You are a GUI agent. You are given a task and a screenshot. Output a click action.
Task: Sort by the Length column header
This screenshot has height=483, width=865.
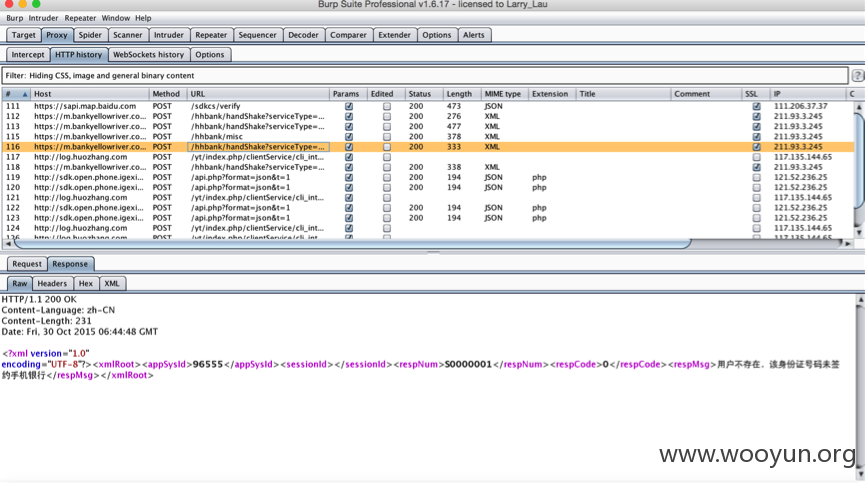point(461,94)
